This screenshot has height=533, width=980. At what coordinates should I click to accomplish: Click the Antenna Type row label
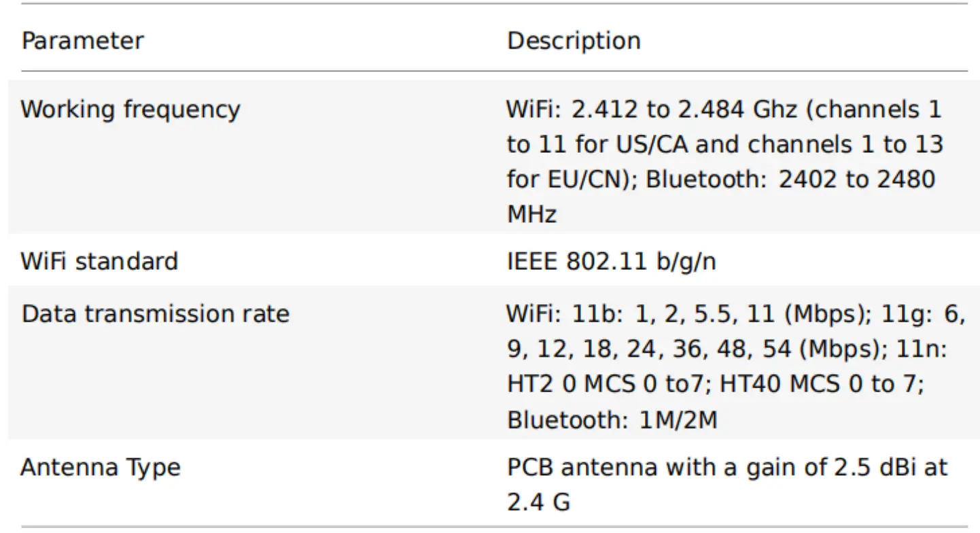click(101, 468)
